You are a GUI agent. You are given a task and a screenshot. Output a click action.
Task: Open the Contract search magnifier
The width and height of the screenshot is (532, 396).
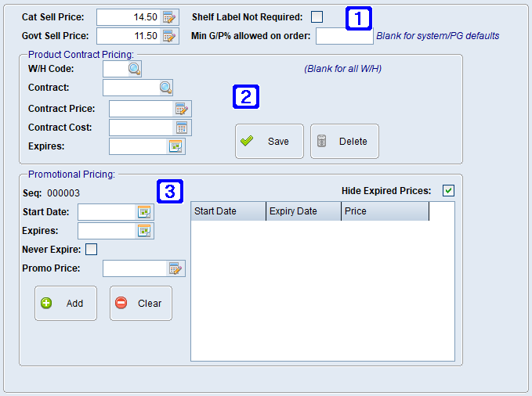[165, 88]
